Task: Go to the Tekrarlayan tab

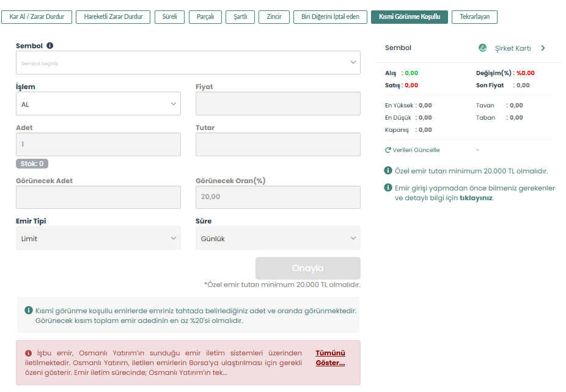Action: coord(474,17)
